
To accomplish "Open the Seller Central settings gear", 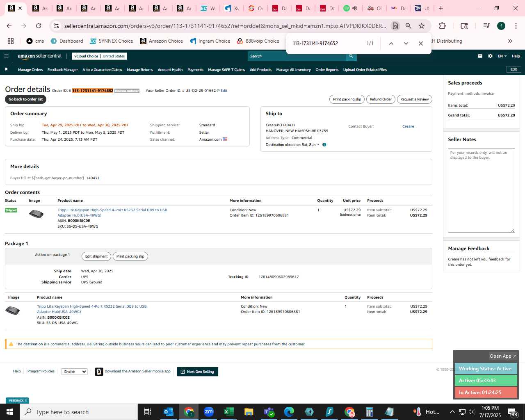I will 490,56.
